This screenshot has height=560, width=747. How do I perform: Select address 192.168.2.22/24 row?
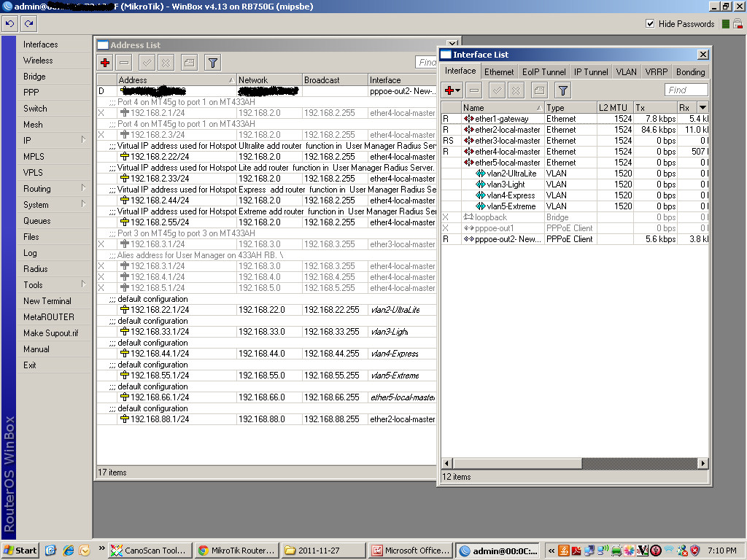[x=267, y=157]
